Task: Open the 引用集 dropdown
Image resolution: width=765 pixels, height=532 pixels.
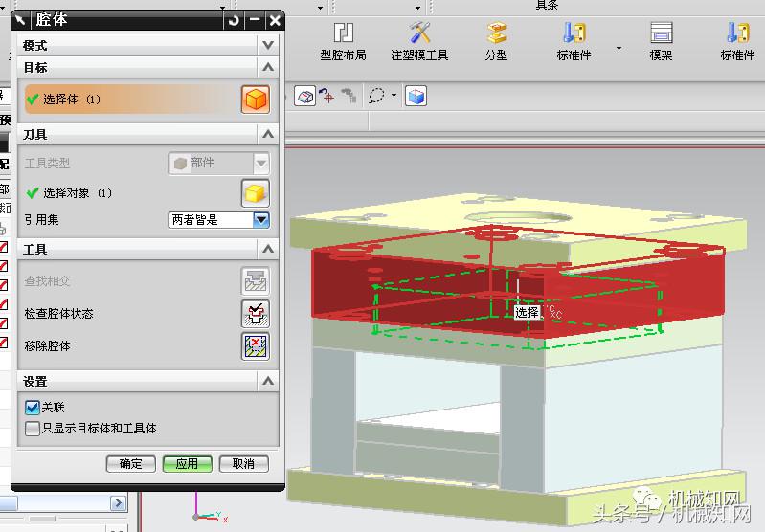Action: click(261, 220)
